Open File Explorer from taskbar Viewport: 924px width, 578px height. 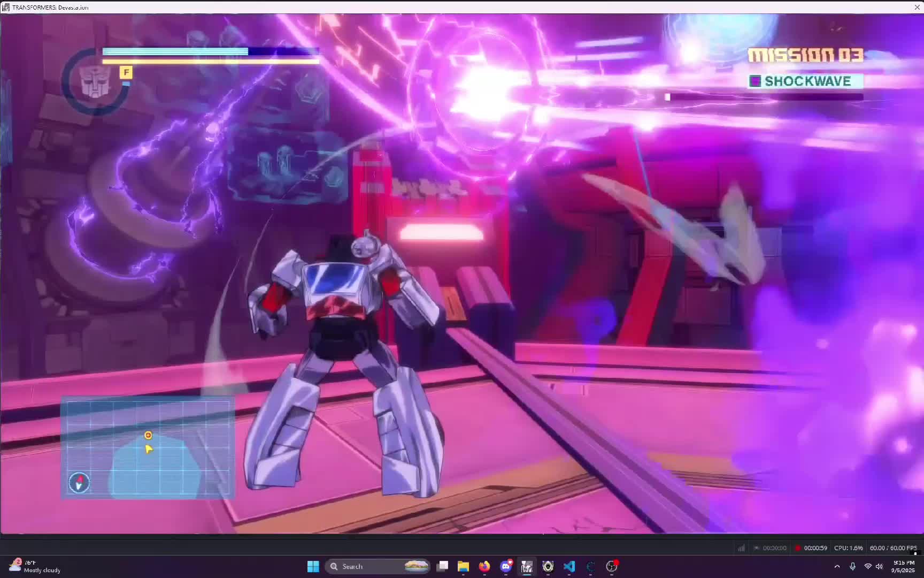pyautogui.click(x=463, y=566)
